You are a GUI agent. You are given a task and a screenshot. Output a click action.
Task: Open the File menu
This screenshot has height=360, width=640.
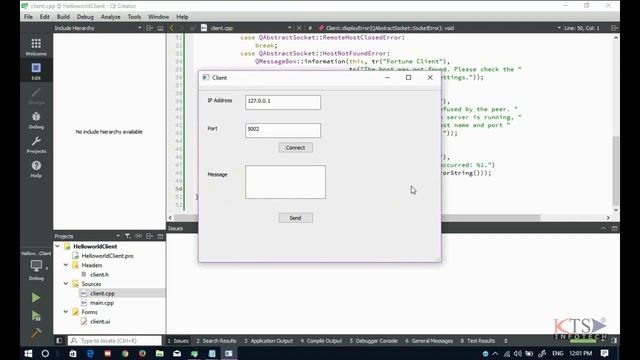click(28, 17)
